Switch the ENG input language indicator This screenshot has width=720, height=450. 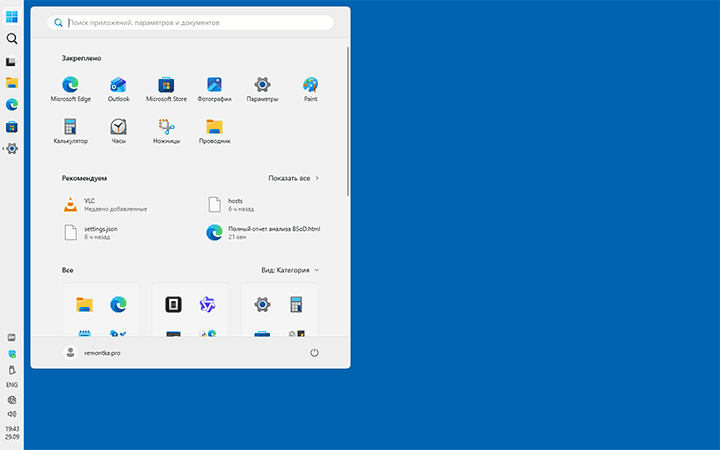coord(12,385)
